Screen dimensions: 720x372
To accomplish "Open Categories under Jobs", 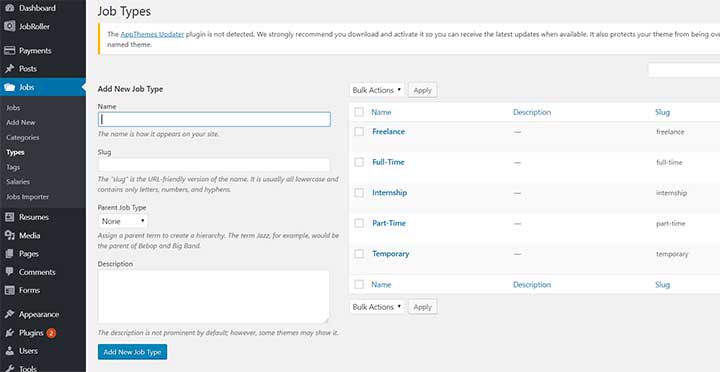I will coord(22,137).
